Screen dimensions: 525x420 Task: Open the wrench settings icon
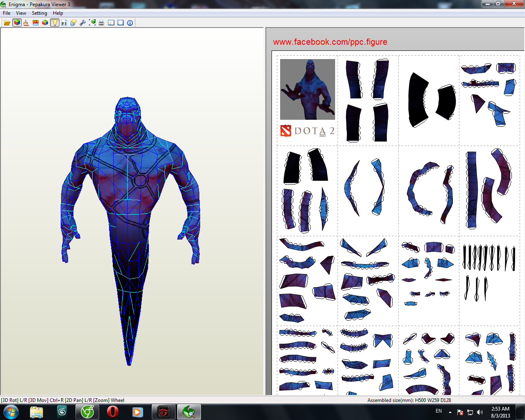click(82, 23)
